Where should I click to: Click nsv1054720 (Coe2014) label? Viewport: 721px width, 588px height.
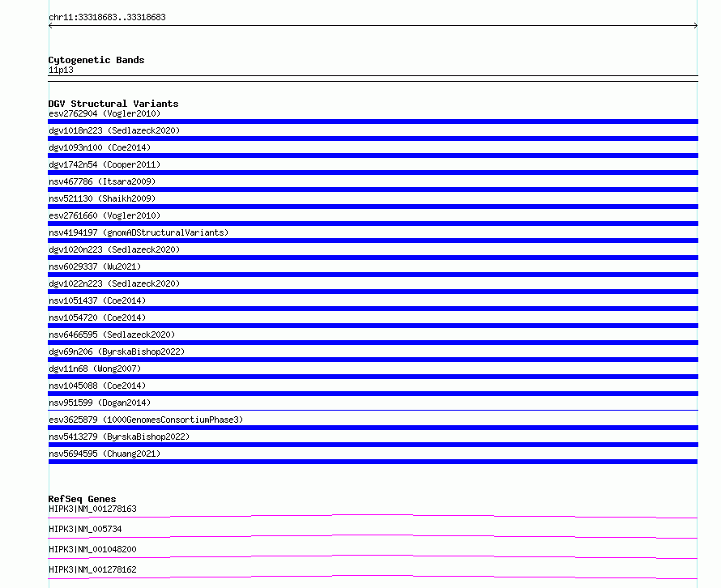pos(97,317)
